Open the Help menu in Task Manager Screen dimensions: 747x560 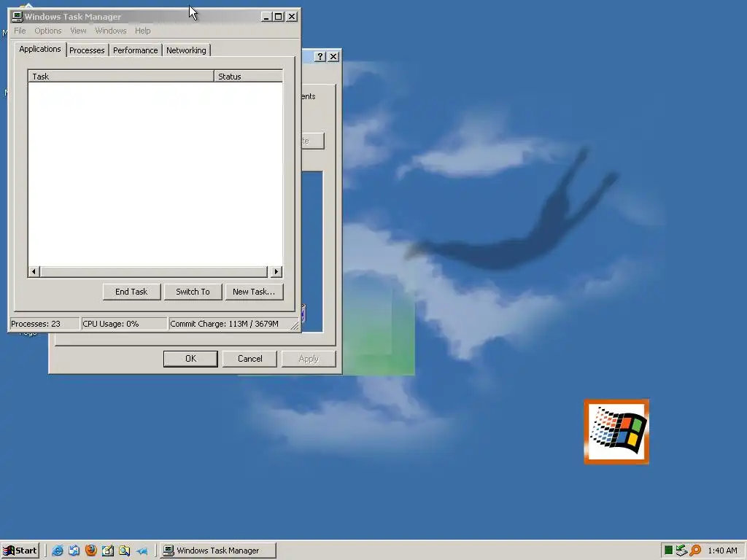142,31
